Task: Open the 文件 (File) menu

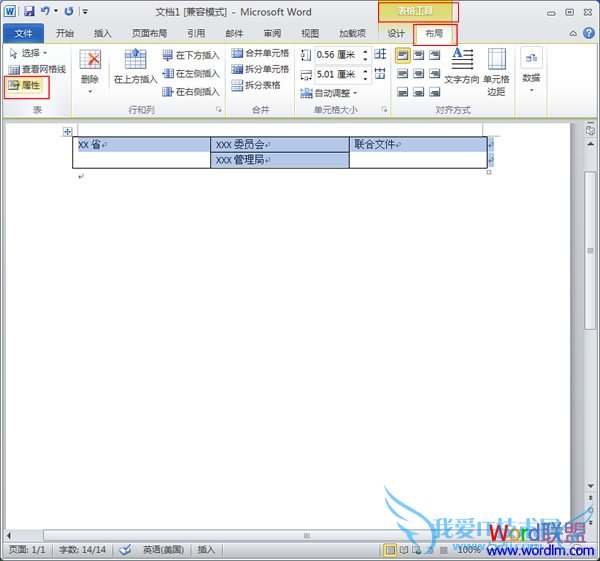Action: coord(23,34)
